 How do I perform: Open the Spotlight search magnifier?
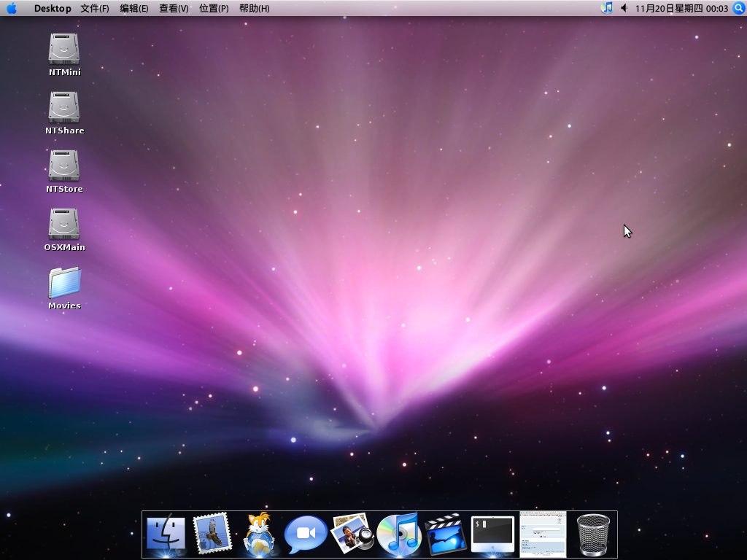click(x=739, y=8)
